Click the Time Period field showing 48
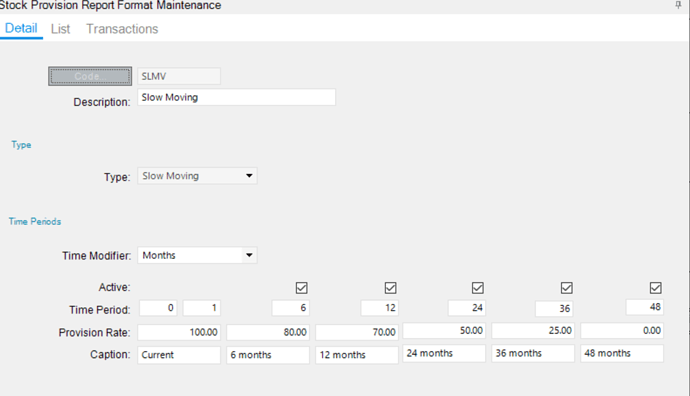This screenshot has height=396, width=690. point(644,307)
